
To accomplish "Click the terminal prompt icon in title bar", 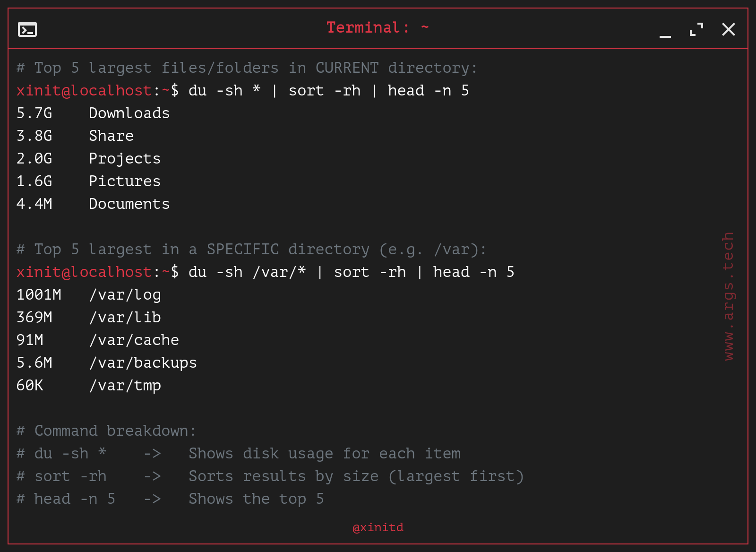I will [27, 29].
